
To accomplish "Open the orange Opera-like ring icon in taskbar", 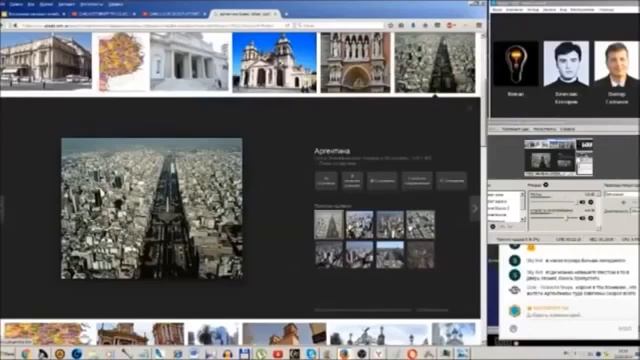I will 411,353.
